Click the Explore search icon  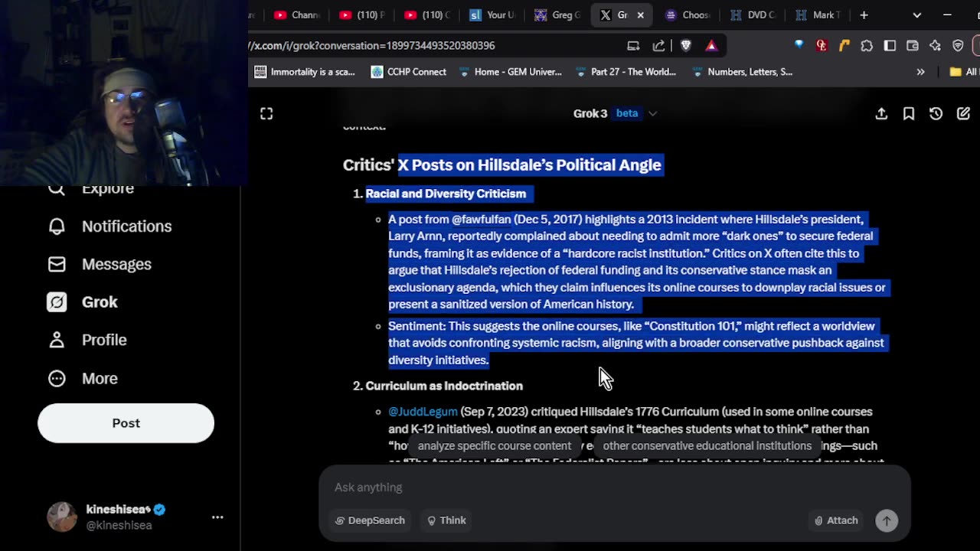(x=57, y=188)
